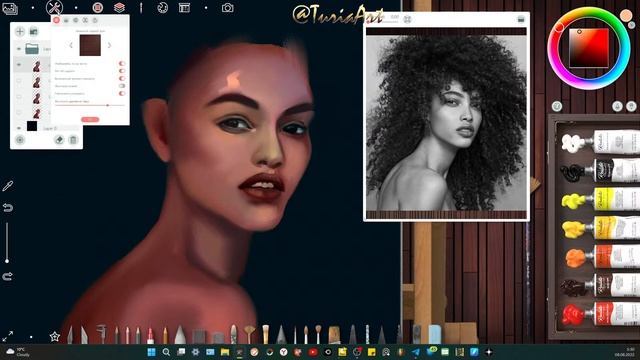Open the Windows Start button on taskbar
Viewport: 640px width, 360px height.
tap(151, 352)
